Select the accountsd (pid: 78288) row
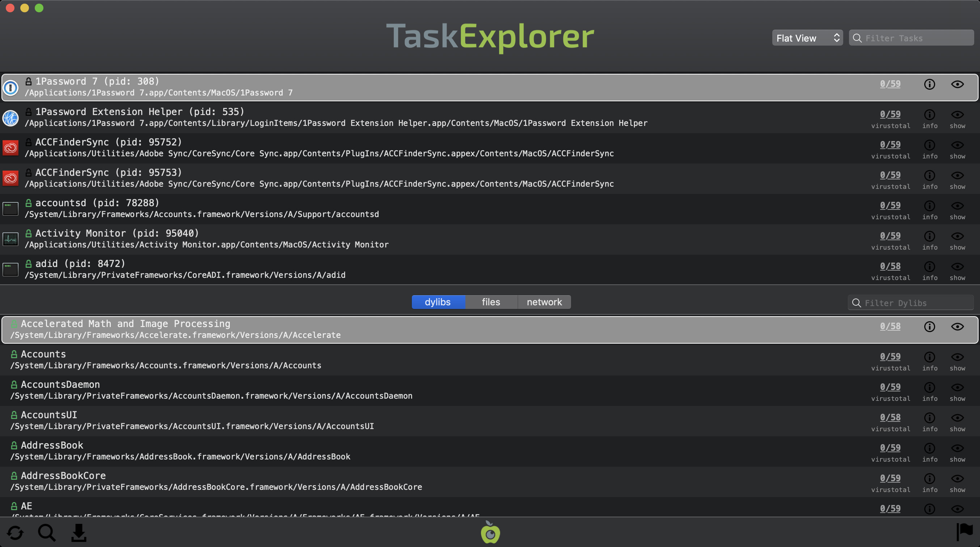This screenshot has height=547, width=980. click(490, 209)
